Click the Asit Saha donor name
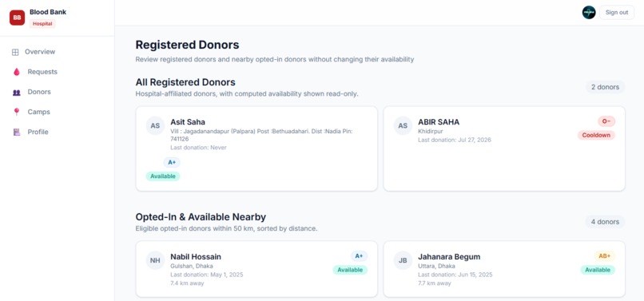Screen dimensions: 644x301 (188, 122)
